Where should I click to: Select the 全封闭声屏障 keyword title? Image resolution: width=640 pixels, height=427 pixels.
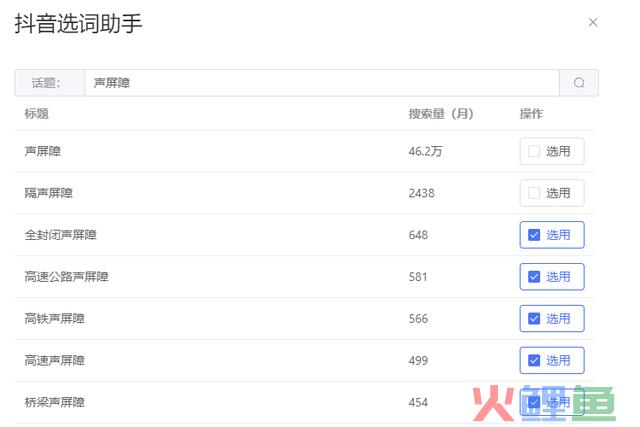(x=60, y=235)
